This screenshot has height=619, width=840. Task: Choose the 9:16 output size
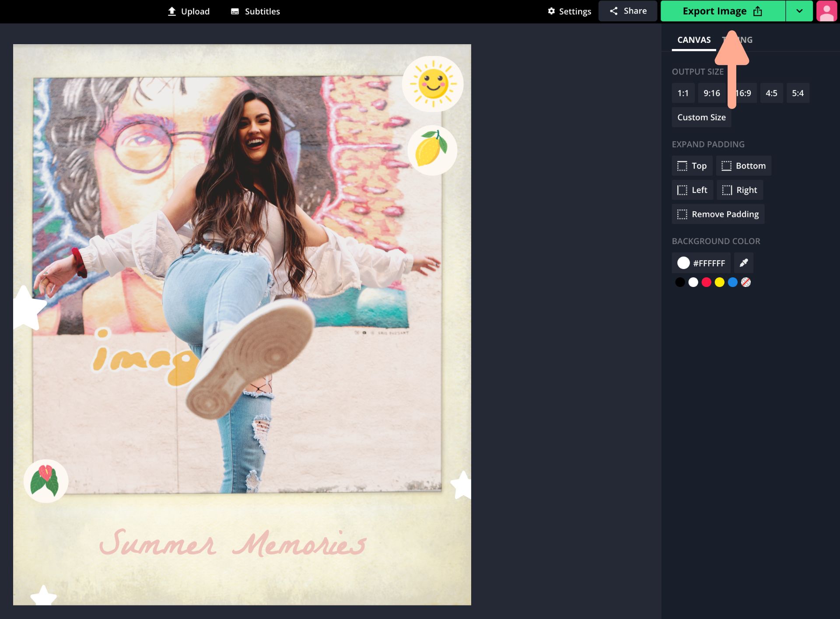(x=711, y=93)
